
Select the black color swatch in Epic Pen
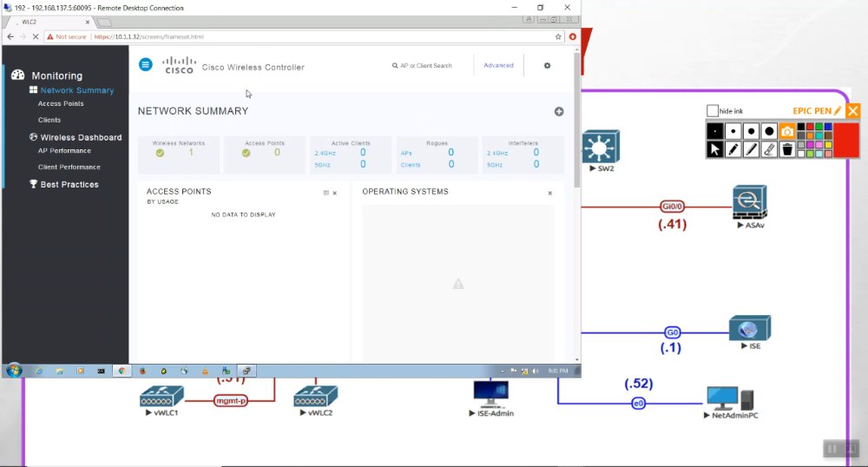(x=800, y=127)
